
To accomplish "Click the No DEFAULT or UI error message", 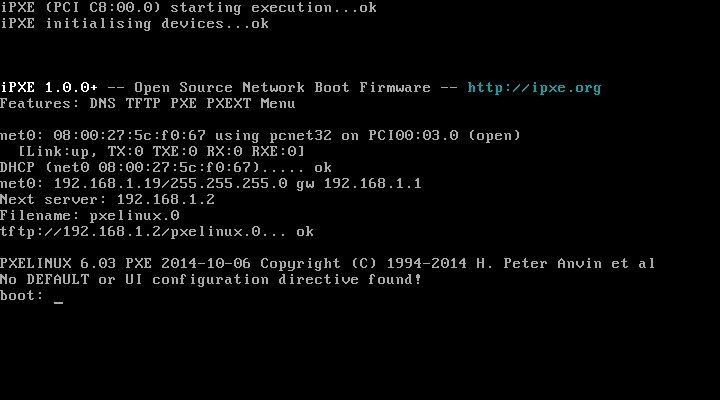I will 211,280.
